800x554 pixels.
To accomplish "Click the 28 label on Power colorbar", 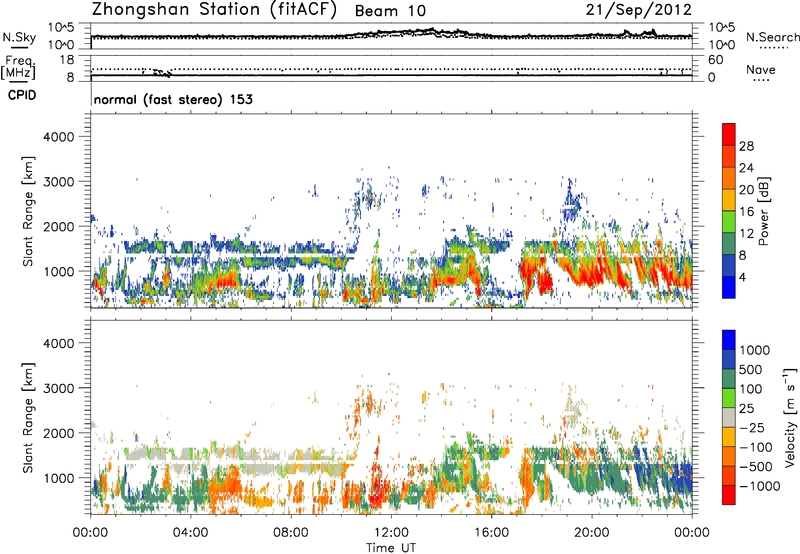I will pyautogui.click(x=746, y=146).
